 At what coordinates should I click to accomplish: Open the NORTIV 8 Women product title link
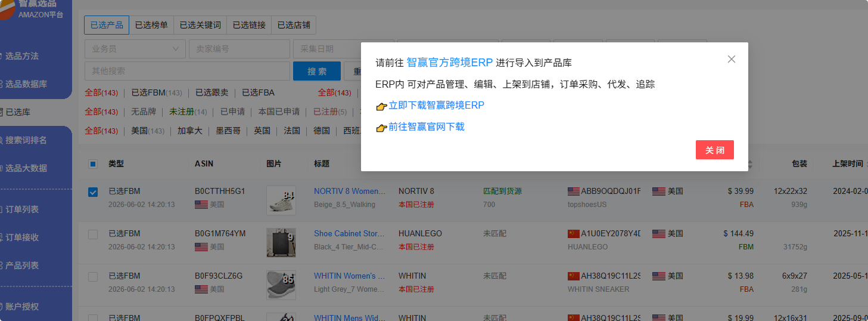click(x=349, y=192)
